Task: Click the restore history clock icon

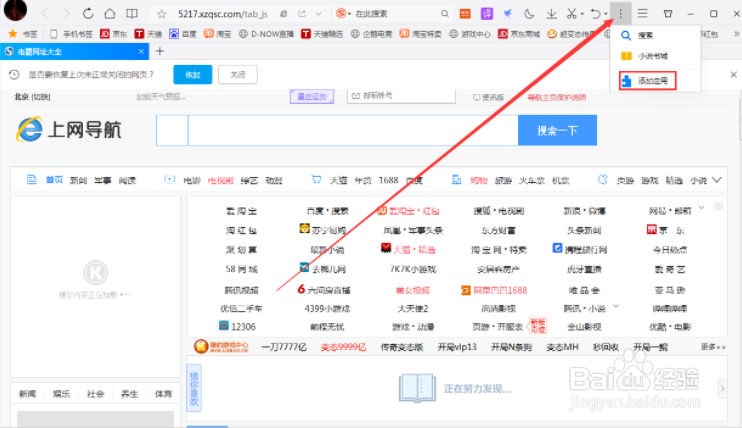Action: 14,74
